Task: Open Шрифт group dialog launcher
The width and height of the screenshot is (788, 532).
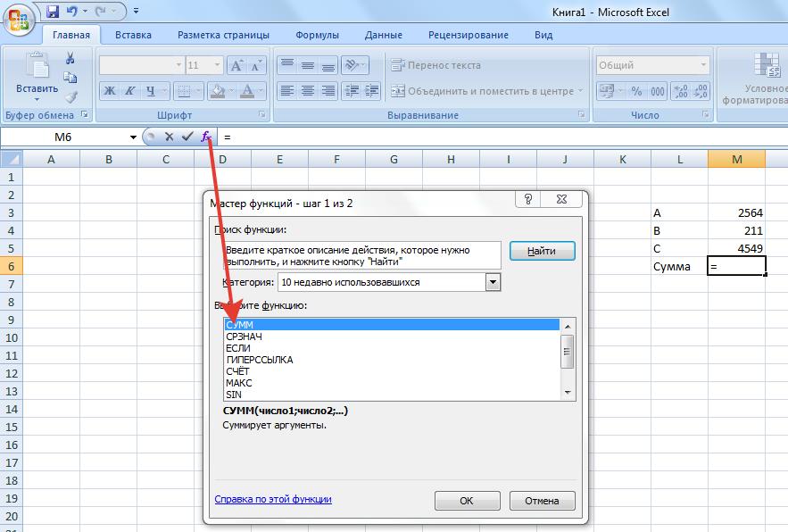Action: tap(261, 114)
